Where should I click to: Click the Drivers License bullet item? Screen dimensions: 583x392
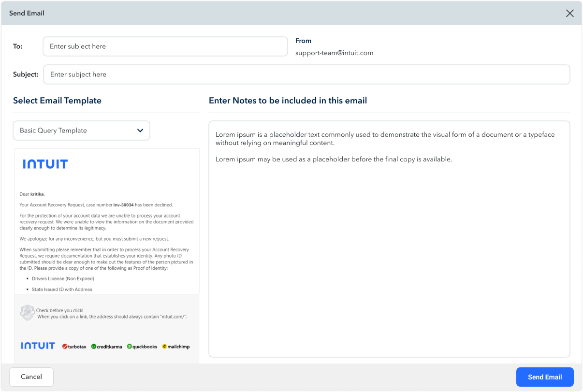[63, 279]
